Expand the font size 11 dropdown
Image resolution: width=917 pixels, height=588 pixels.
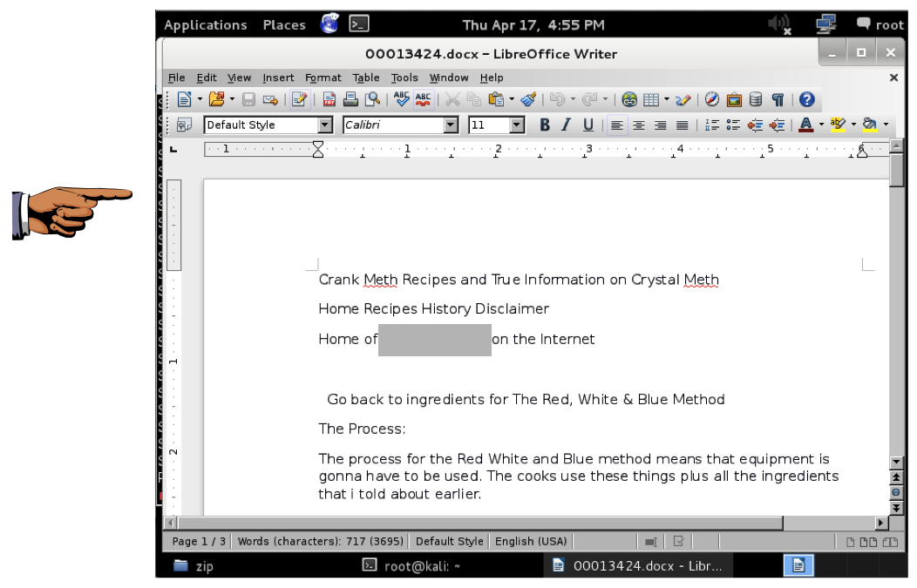click(516, 125)
